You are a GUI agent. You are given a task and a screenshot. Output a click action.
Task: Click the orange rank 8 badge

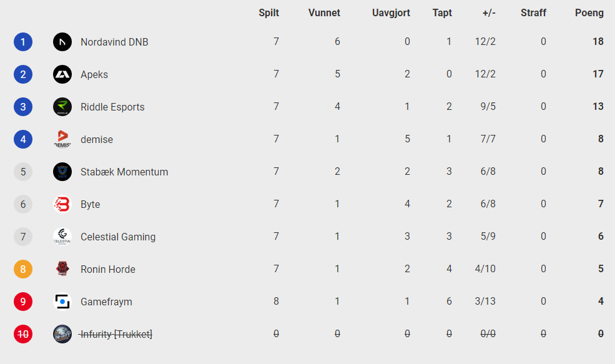[23, 269]
